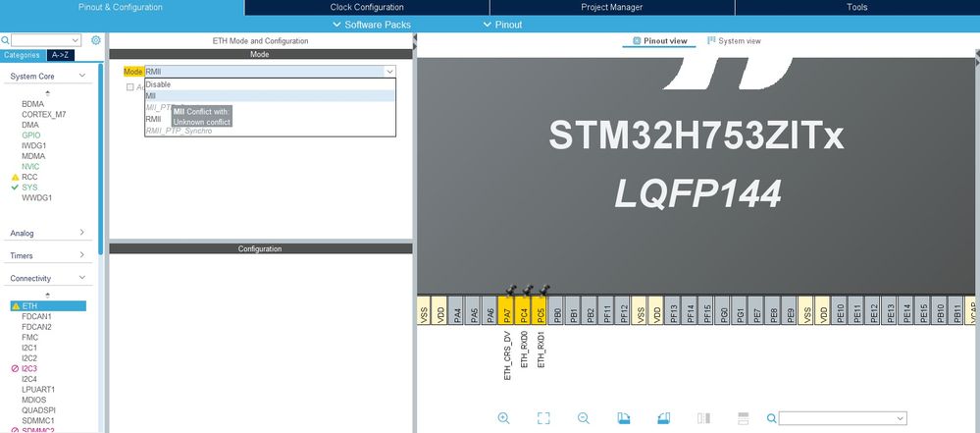The height and width of the screenshot is (433, 980).
Task: Open the Clock Configuration tab
Action: tap(367, 8)
